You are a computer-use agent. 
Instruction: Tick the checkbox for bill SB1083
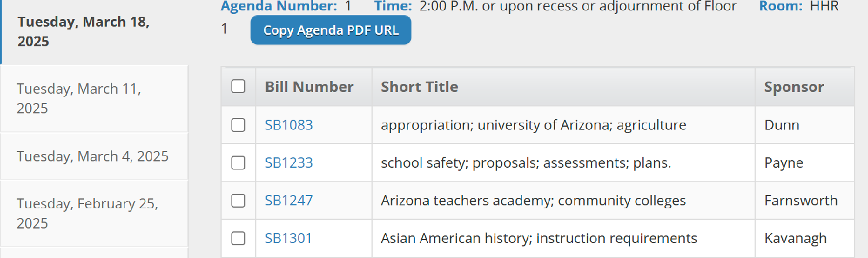[238, 125]
